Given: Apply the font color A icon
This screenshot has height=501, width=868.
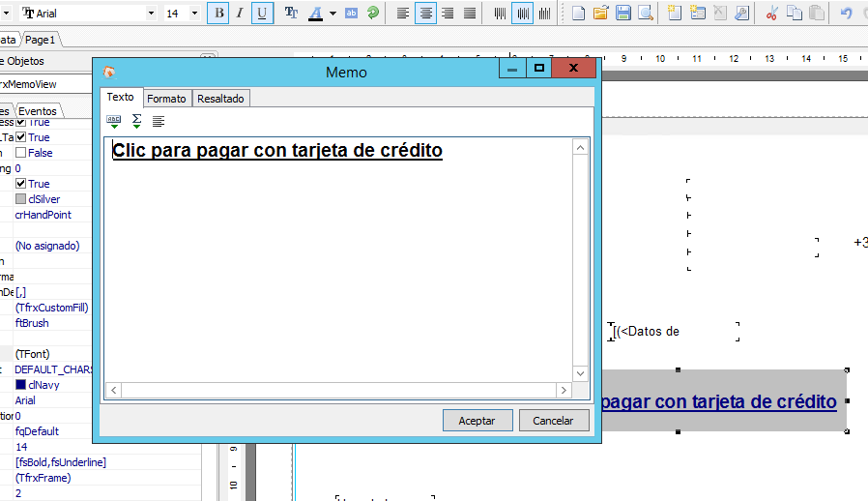Looking at the screenshot, I should tap(315, 13).
